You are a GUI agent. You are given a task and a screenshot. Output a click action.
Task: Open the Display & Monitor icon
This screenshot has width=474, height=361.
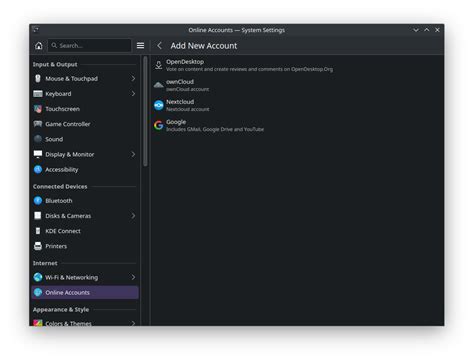coord(38,154)
